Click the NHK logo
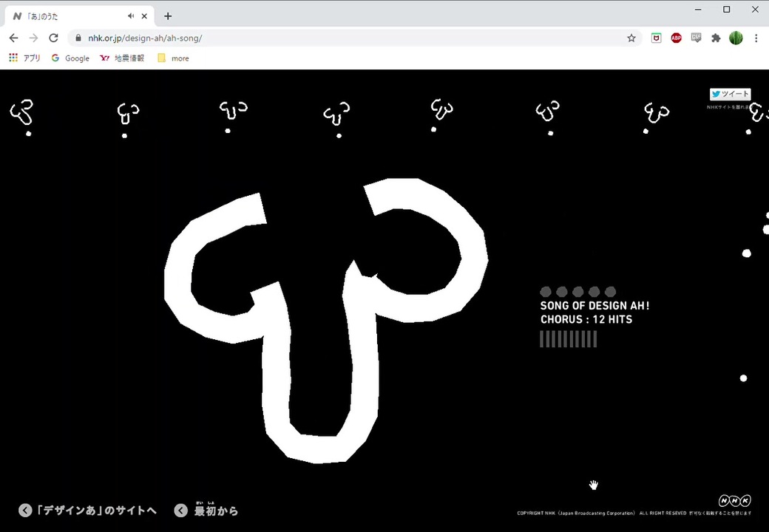The height and width of the screenshot is (532, 769). pyautogui.click(x=735, y=501)
